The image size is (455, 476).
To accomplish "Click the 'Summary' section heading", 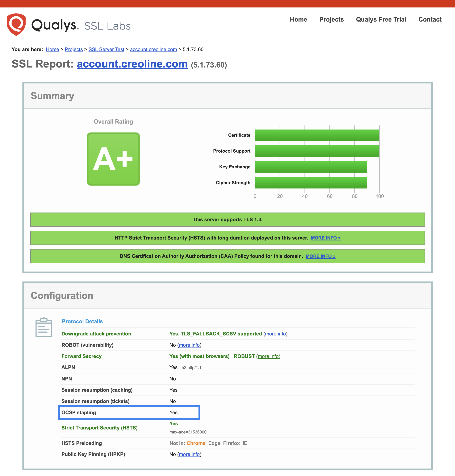I will (52, 96).
